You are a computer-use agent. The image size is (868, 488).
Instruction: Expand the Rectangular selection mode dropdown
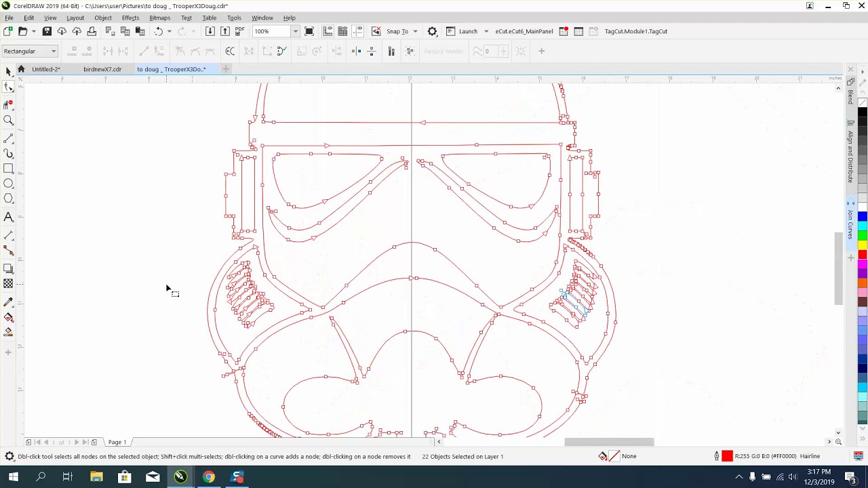tap(54, 51)
